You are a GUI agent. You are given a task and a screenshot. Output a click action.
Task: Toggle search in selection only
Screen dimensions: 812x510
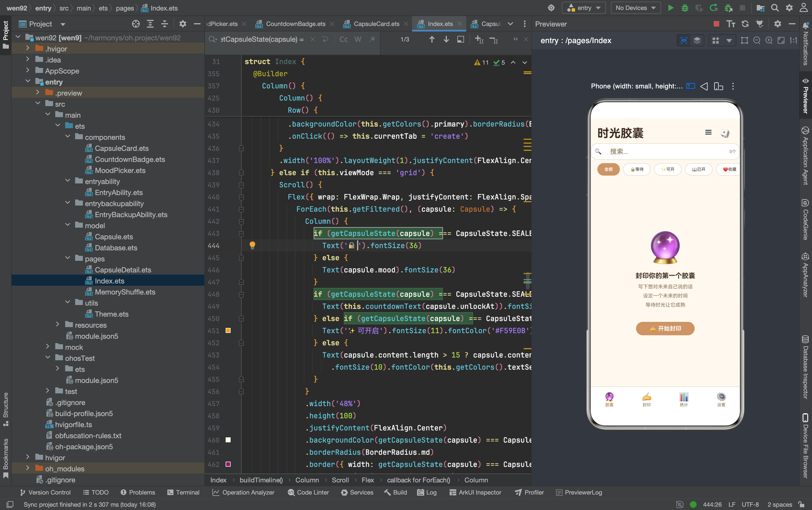point(461,40)
